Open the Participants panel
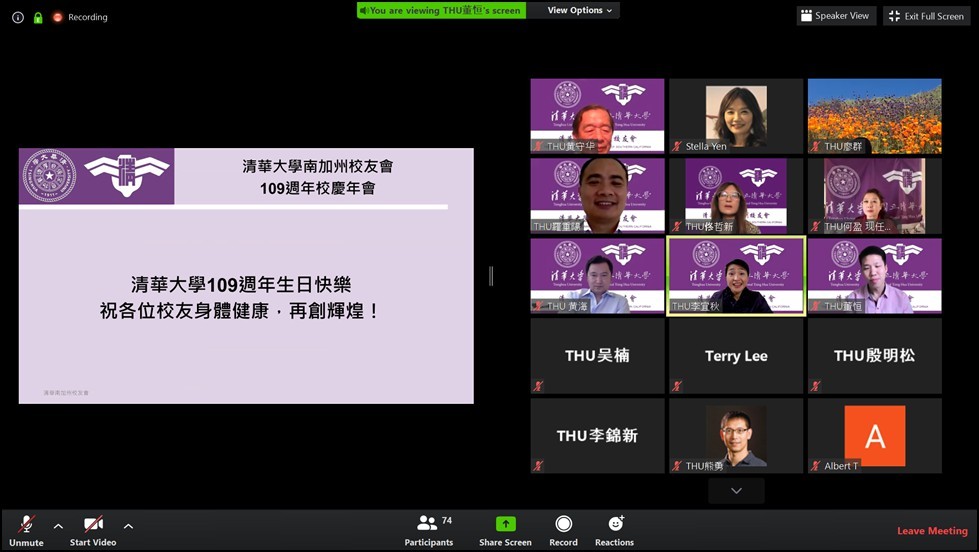979x552 pixels. pyautogui.click(x=428, y=529)
